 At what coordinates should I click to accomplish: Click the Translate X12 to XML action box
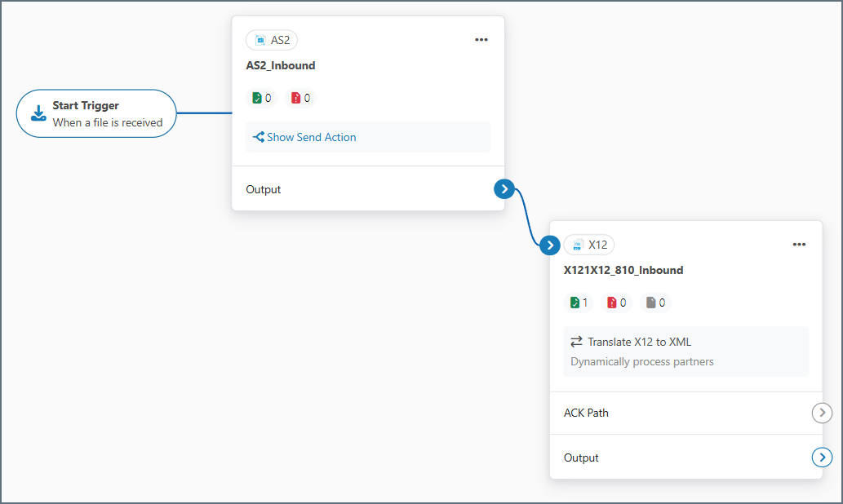coord(685,351)
